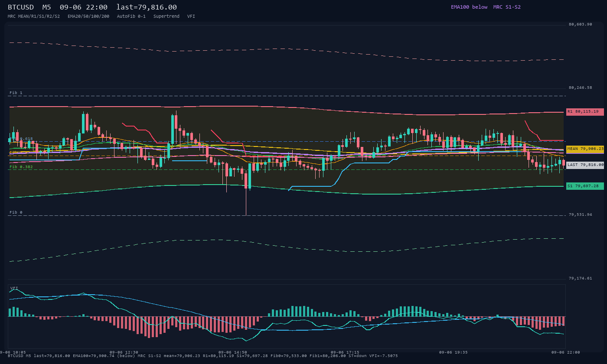Click the 79,174.61 price axis label
The image size is (607, 364).
(x=580, y=278)
